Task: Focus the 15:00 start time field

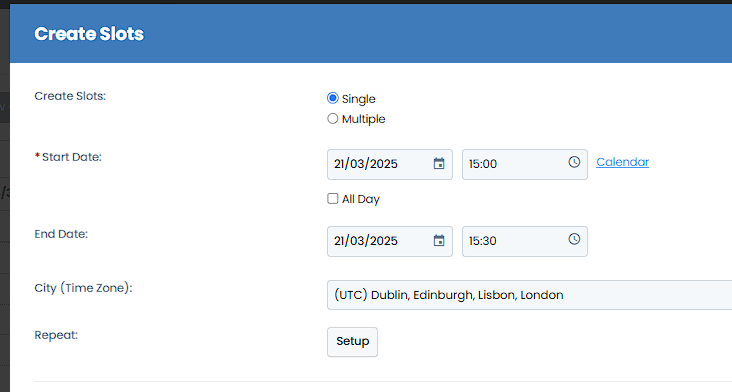Action: 525,164
